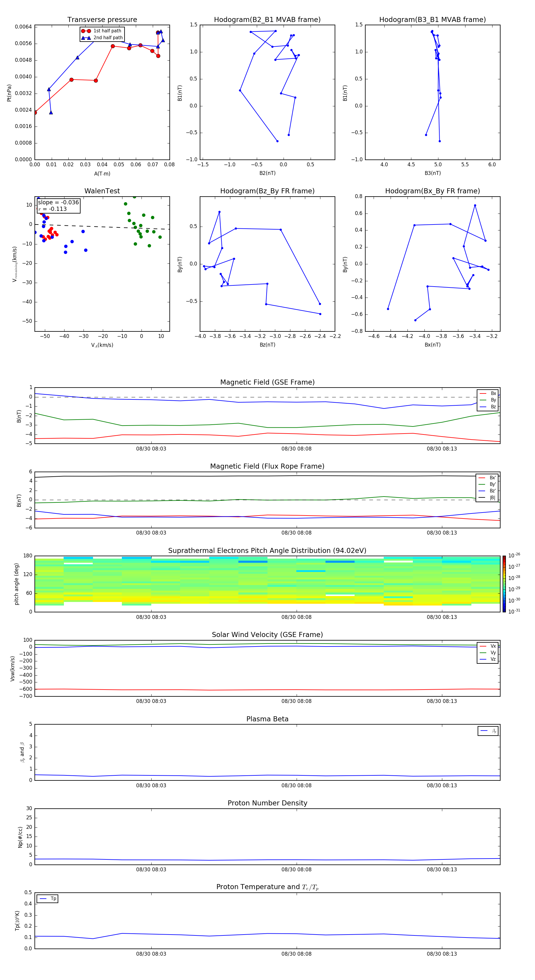This screenshot has height=980, width=535.
Task: Click the Bx line sample in GSE Frame legend
Action: 483,393
